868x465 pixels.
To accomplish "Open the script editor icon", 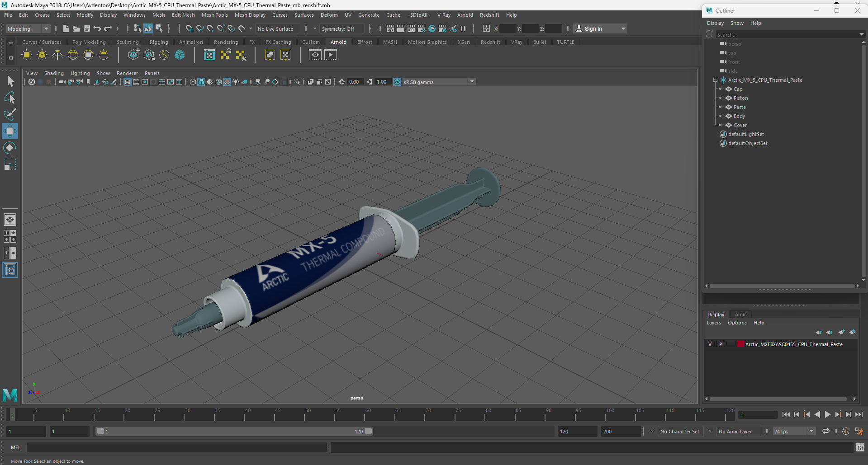I will pyautogui.click(x=860, y=447).
